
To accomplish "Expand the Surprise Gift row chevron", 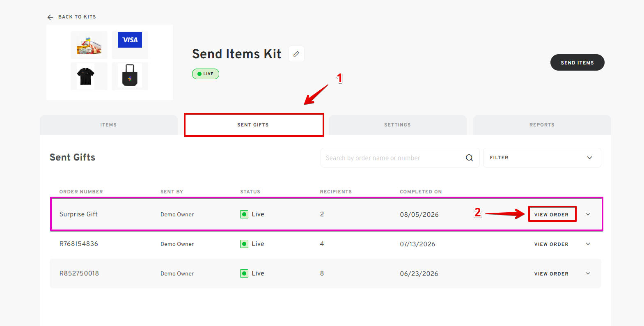I will pyautogui.click(x=588, y=214).
